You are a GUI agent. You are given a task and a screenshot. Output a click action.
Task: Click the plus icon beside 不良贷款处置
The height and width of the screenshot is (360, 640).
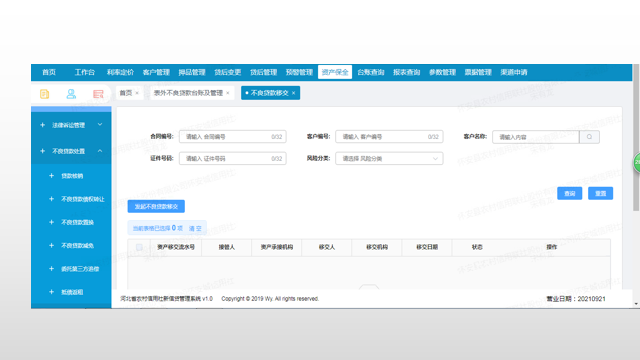(42, 151)
